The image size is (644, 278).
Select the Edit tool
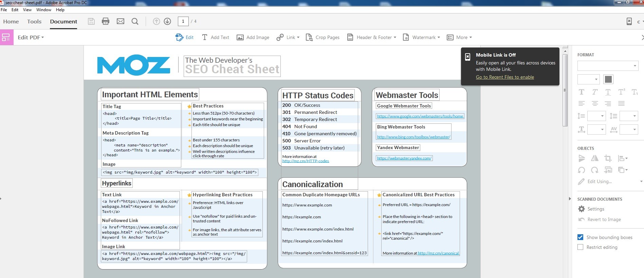[184, 37]
